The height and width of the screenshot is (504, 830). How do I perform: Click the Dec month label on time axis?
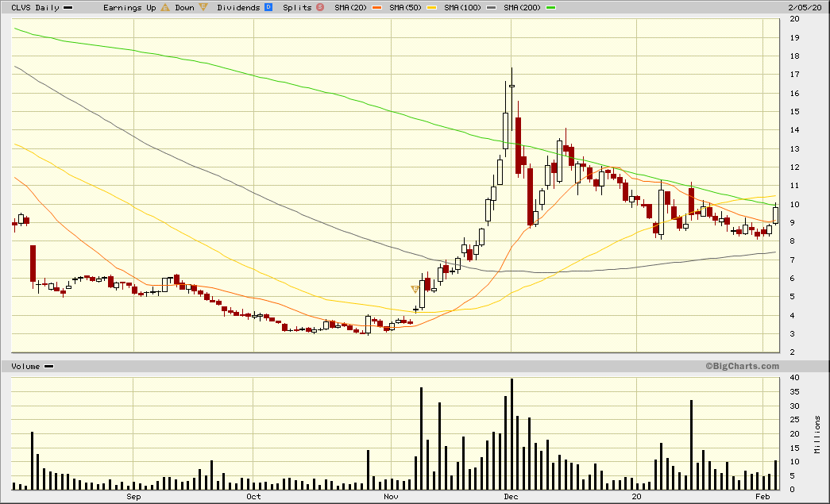point(512,497)
